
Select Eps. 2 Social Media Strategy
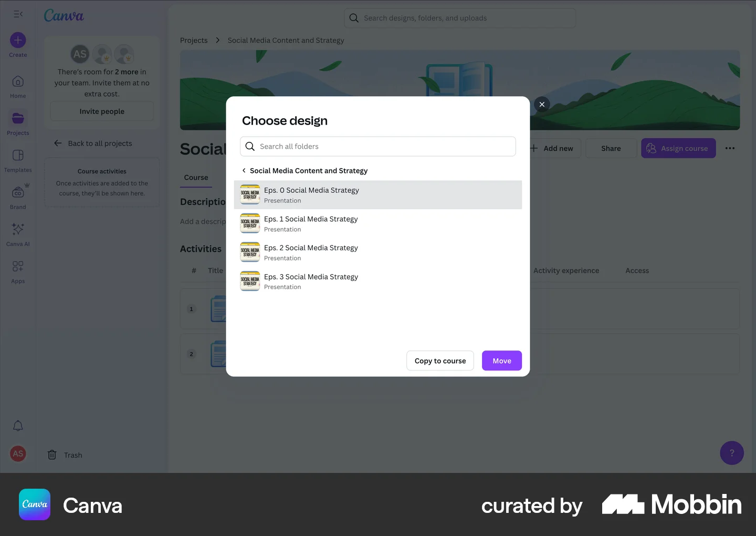[378, 253]
